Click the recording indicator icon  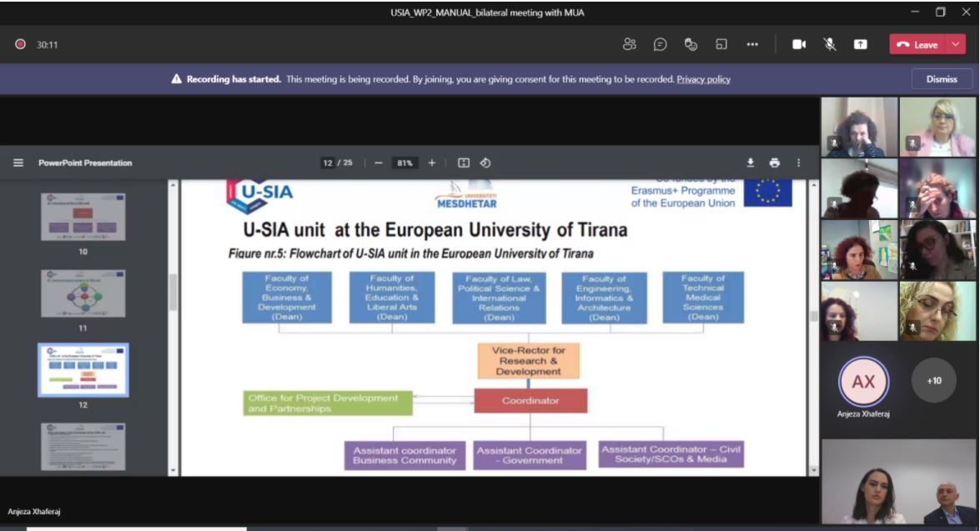21,44
